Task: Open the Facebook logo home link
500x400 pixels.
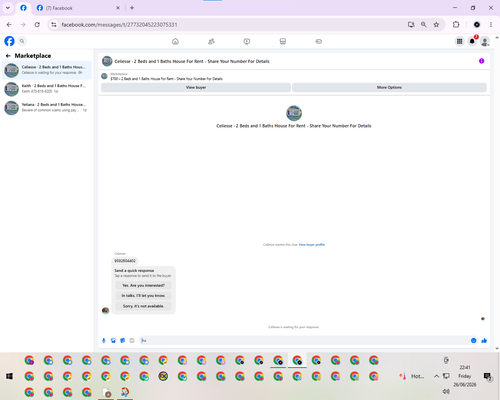Action: (9, 41)
